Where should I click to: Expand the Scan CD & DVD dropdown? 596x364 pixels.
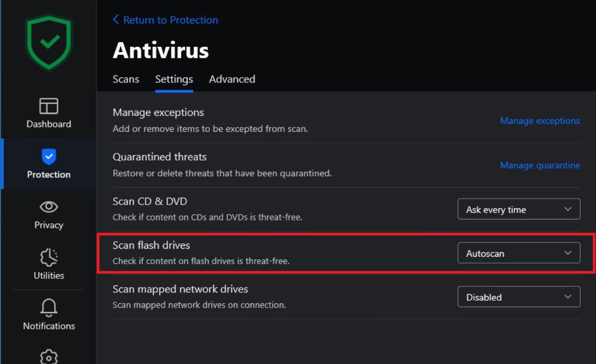(519, 209)
